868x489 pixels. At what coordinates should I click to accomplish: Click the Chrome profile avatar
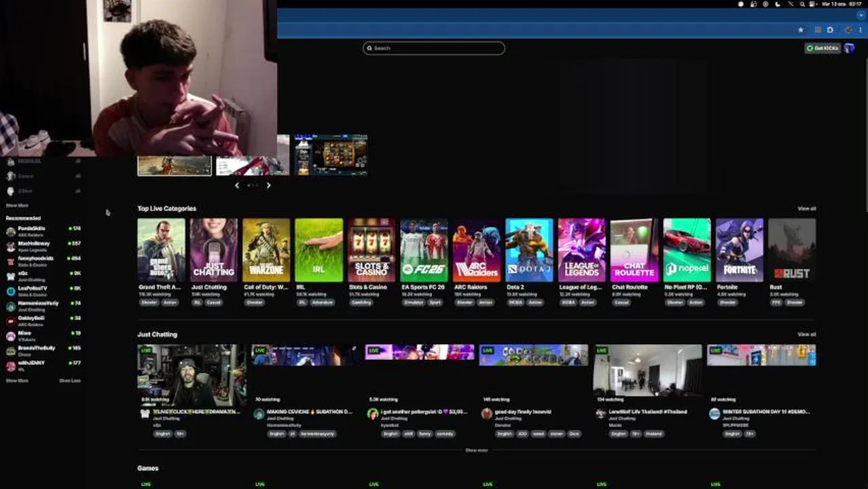(x=848, y=30)
